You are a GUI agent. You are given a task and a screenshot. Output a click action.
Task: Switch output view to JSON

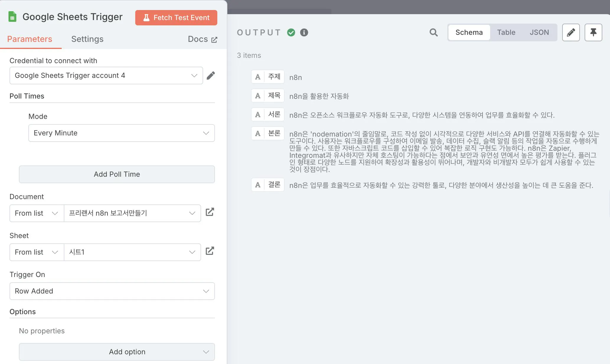[539, 32]
